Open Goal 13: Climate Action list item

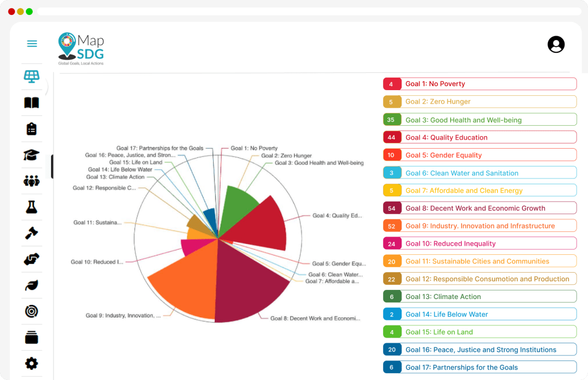479,297
